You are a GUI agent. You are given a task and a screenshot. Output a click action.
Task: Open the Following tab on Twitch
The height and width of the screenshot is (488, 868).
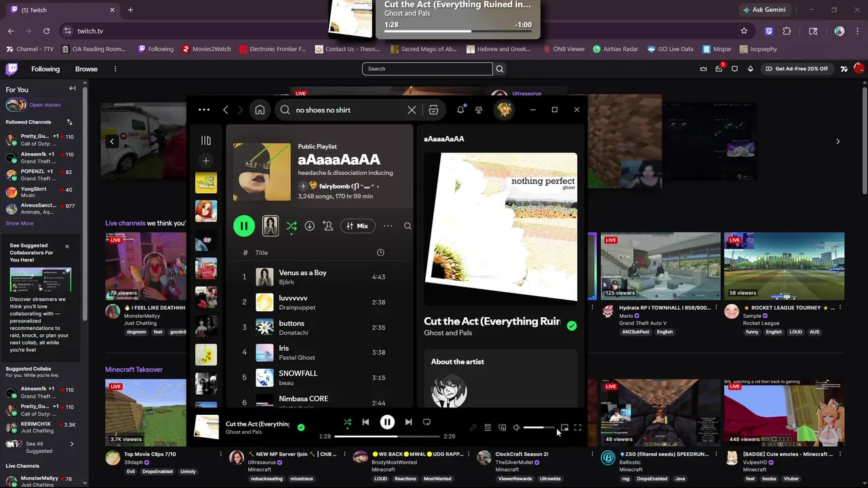click(x=45, y=68)
